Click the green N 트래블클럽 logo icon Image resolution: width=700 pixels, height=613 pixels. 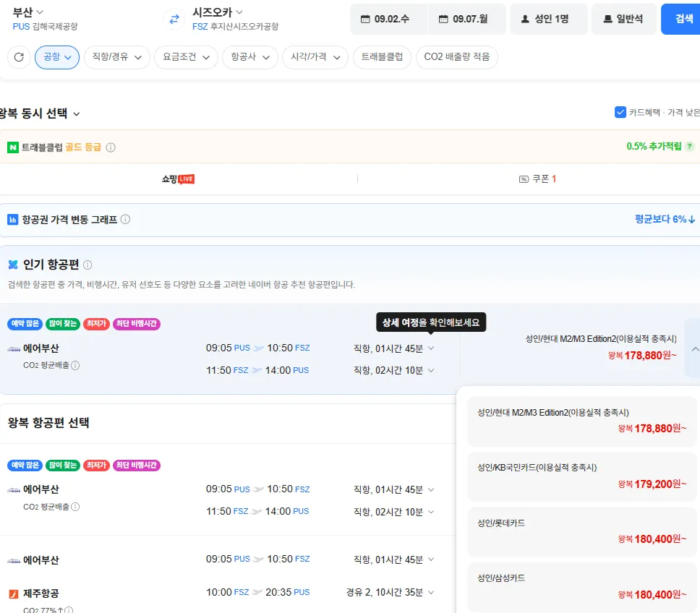(x=13, y=147)
